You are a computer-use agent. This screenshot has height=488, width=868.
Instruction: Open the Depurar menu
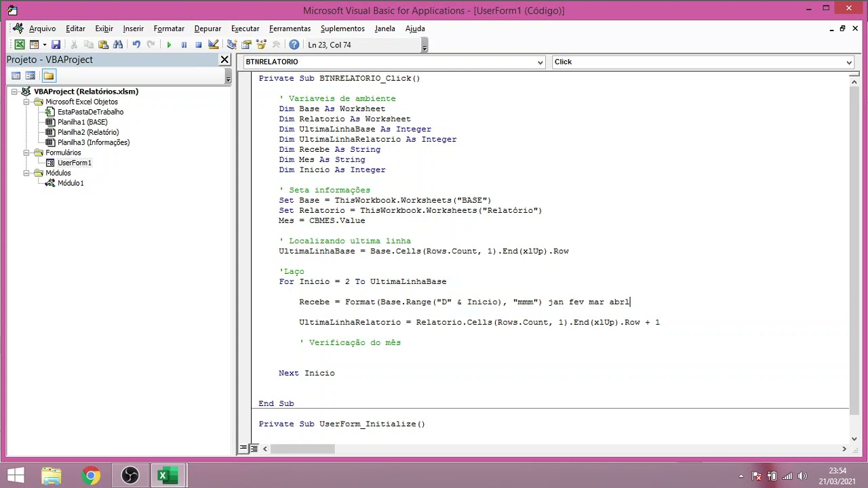pyautogui.click(x=208, y=28)
